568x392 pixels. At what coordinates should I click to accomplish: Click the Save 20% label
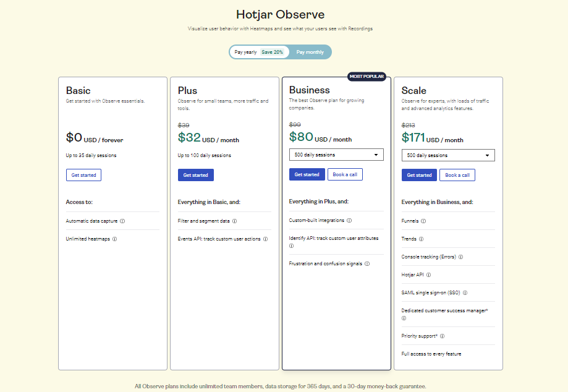(273, 52)
